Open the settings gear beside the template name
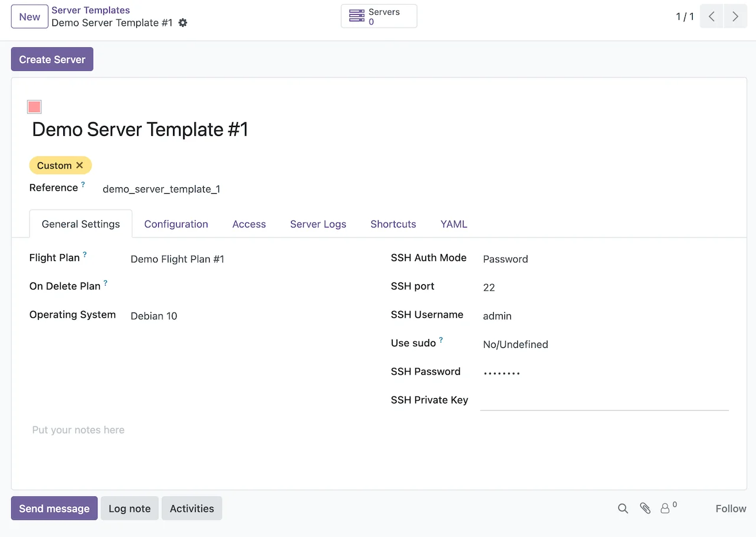 pos(183,23)
